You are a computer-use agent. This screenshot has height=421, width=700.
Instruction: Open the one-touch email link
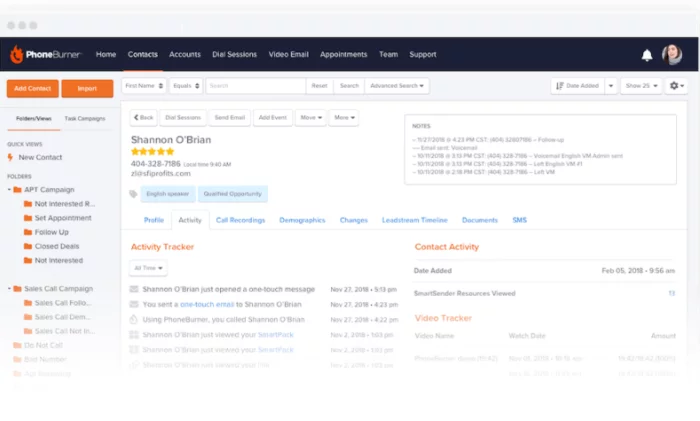point(207,304)
